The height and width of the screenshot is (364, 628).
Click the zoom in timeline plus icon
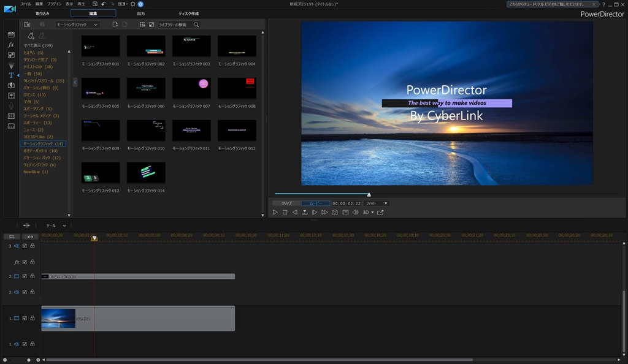pos(38,360)
